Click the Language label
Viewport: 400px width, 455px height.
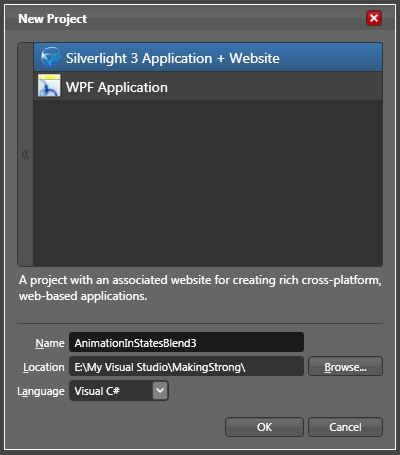(41, 391)
